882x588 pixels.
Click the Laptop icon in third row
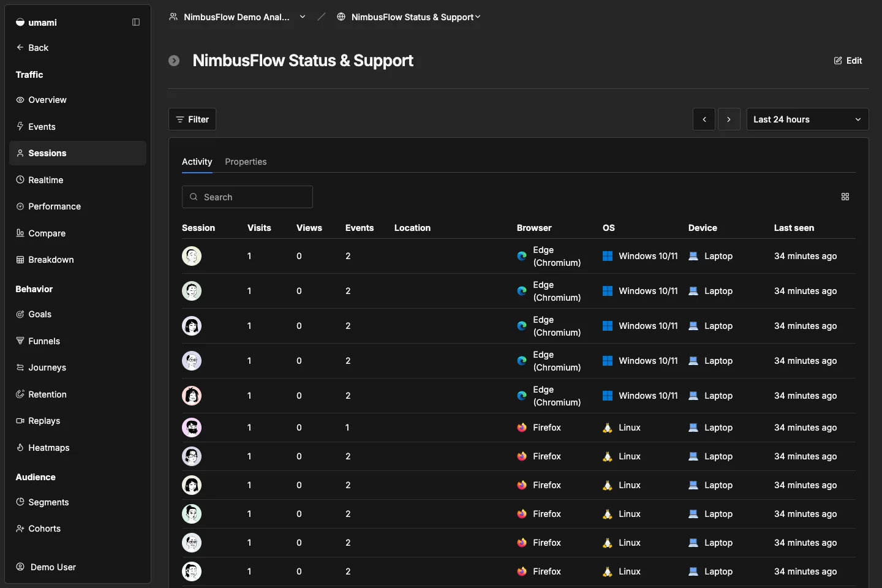pyautogui.click(x=693, y=326)
